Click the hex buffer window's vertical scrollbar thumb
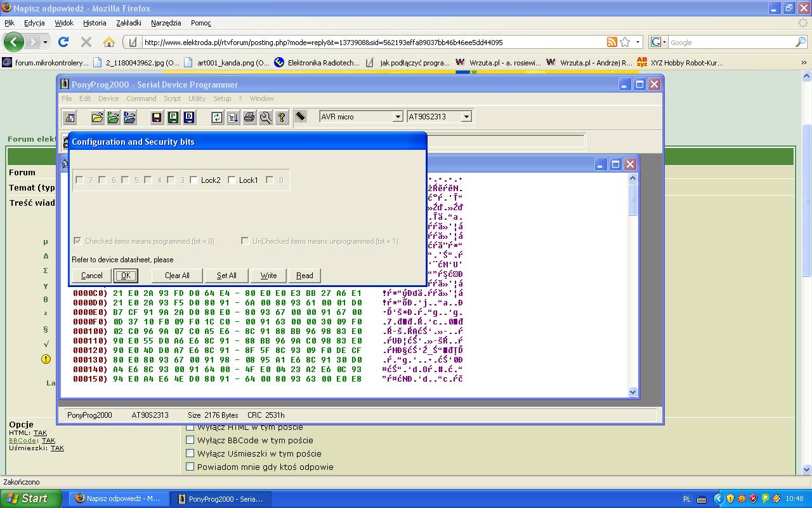This screenshot has height=508, width=812. tap(632, 199)
